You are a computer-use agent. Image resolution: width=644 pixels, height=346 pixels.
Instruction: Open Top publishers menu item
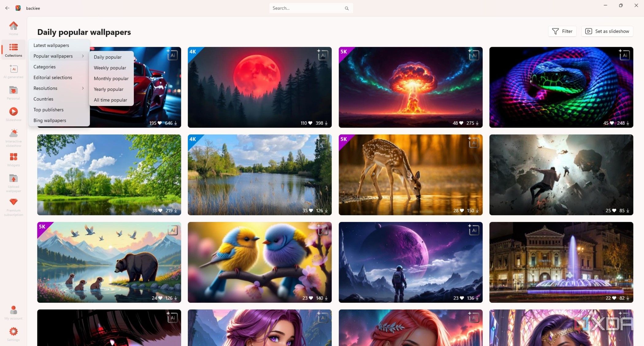coord(48,110)
